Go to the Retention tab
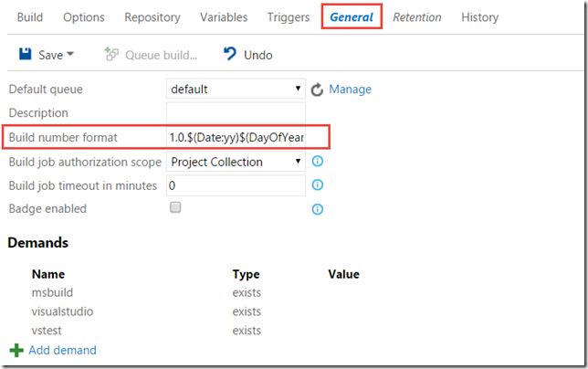588x369 pixels. (x=417, y=17)
